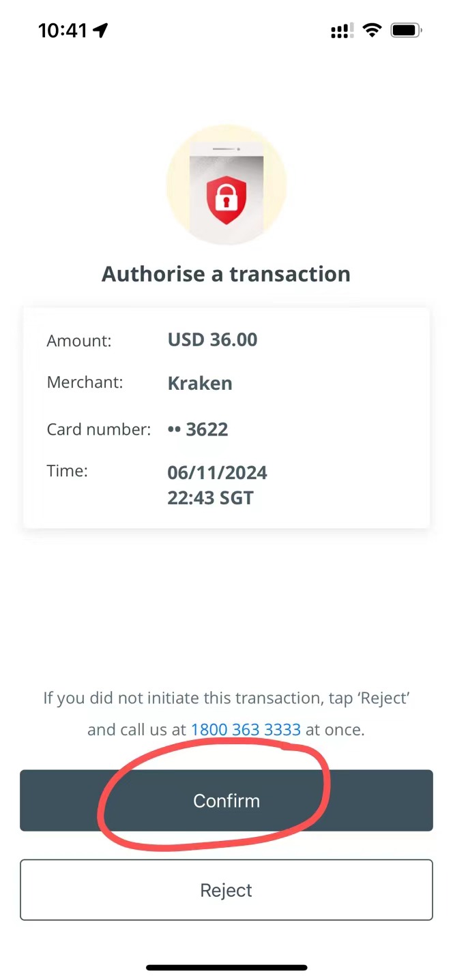Tap the USD 36.00 amount value

click(x=212, y=339)
